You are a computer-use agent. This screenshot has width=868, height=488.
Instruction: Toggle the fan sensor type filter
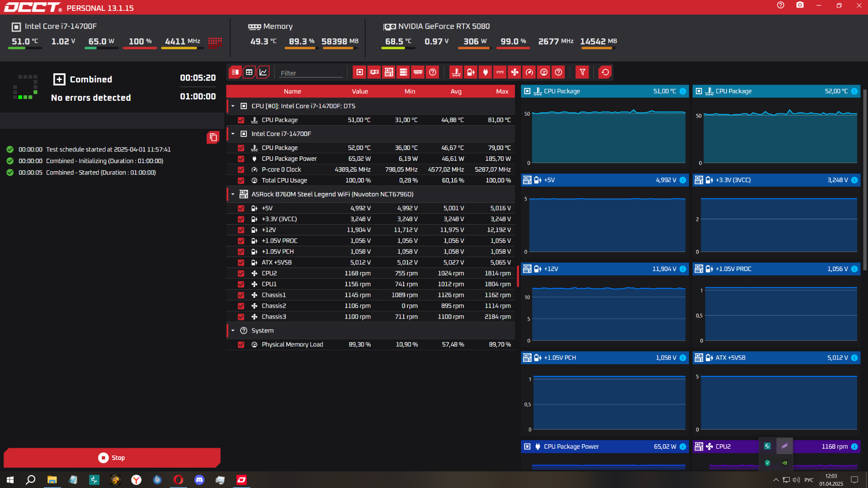pos(515,72)
